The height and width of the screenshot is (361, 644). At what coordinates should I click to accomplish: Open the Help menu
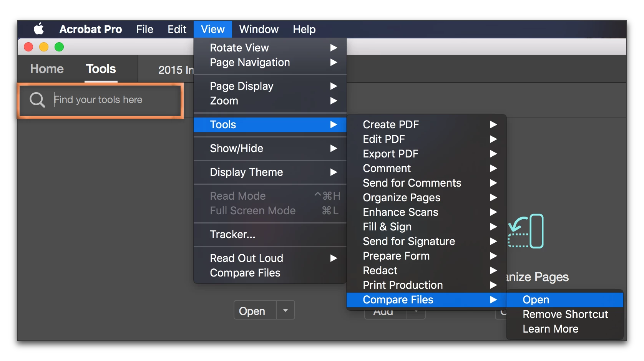(304, 29)
